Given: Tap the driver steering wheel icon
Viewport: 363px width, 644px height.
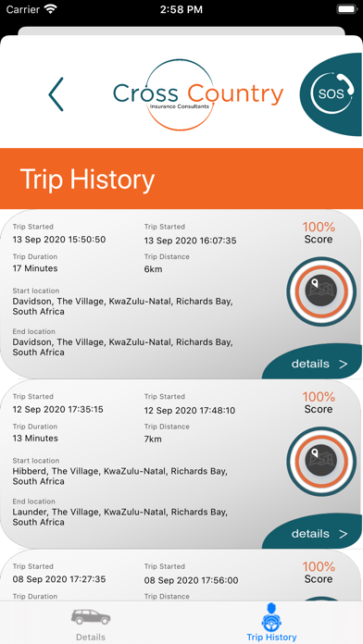Looking at the screenshot, I should pyautogui.click(x=271, y=616).
